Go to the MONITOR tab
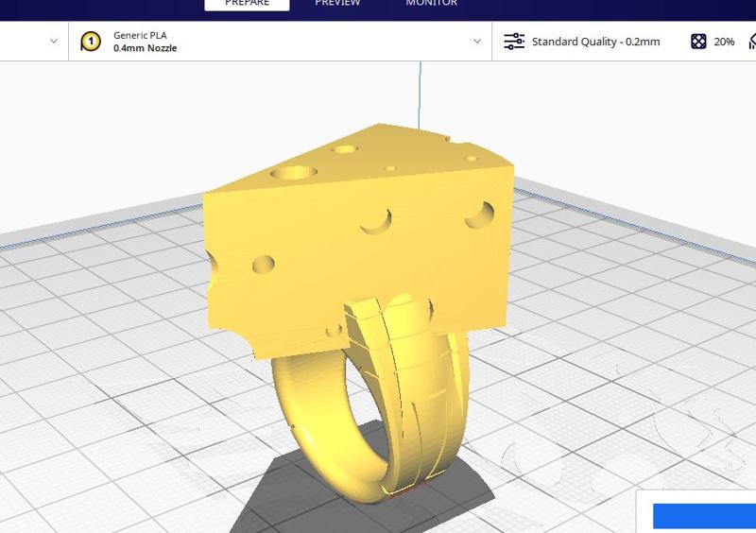 coord(432,3)
